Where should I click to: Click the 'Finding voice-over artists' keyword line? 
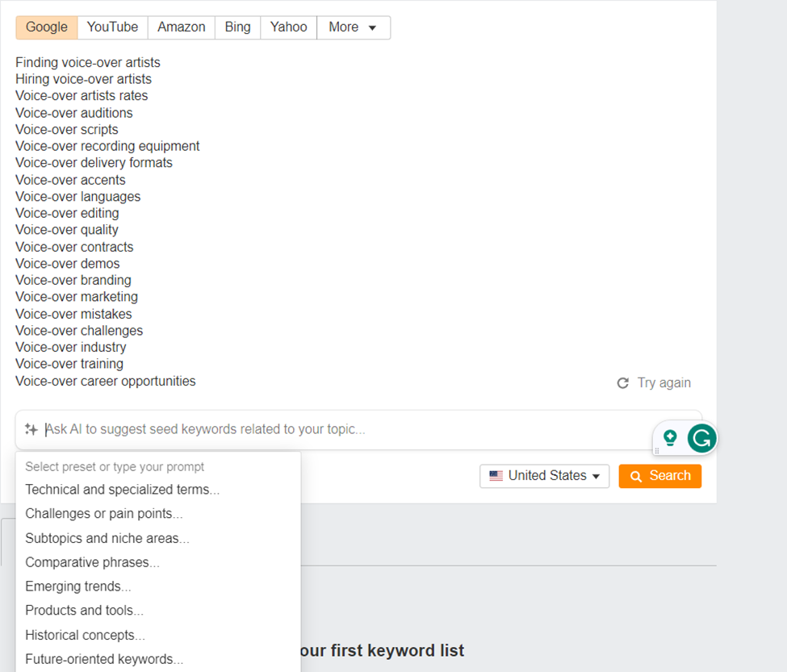coord(88,63)
